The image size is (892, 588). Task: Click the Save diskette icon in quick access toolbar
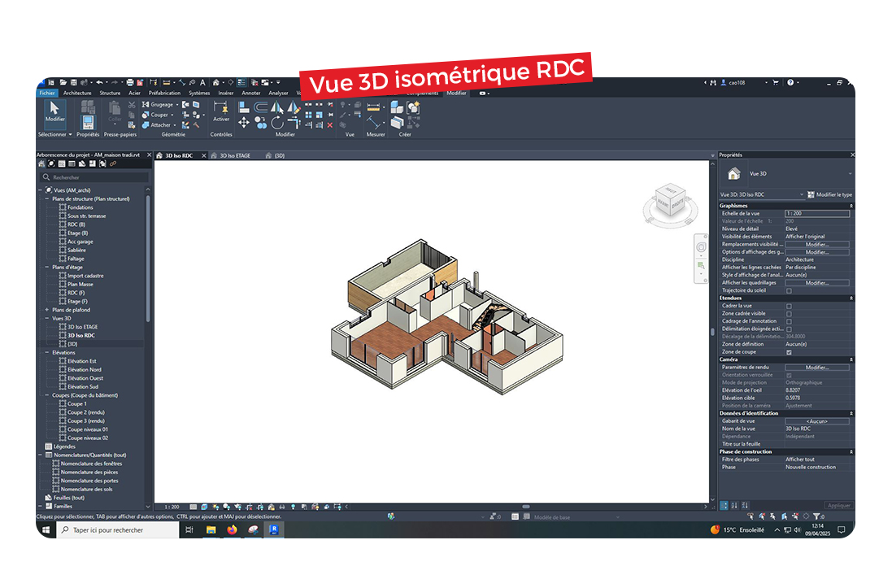[73, 82]
